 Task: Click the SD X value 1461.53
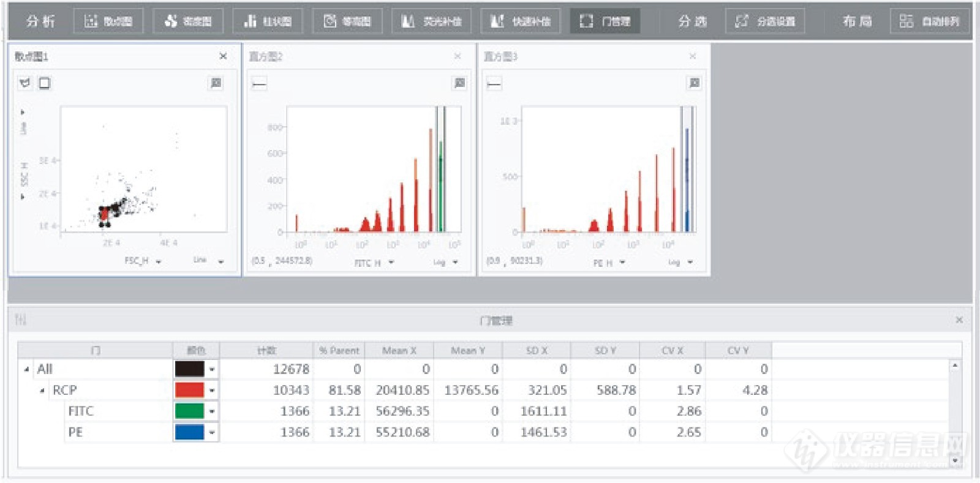(544, 432)
